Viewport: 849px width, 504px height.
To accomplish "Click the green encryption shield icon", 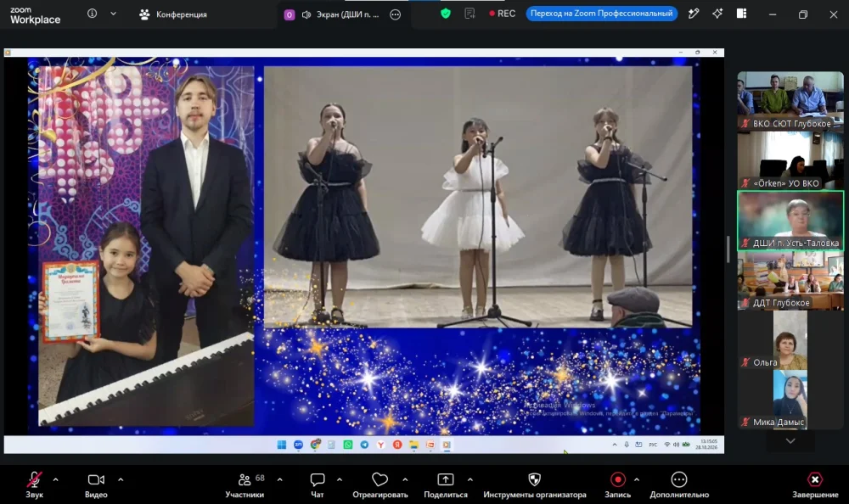I will 446,14.
